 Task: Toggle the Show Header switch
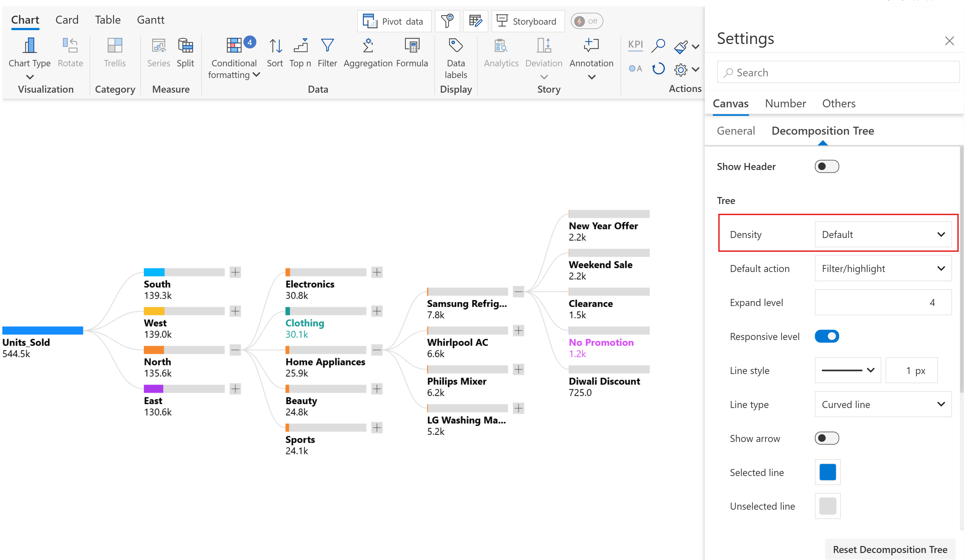(826, 167)
